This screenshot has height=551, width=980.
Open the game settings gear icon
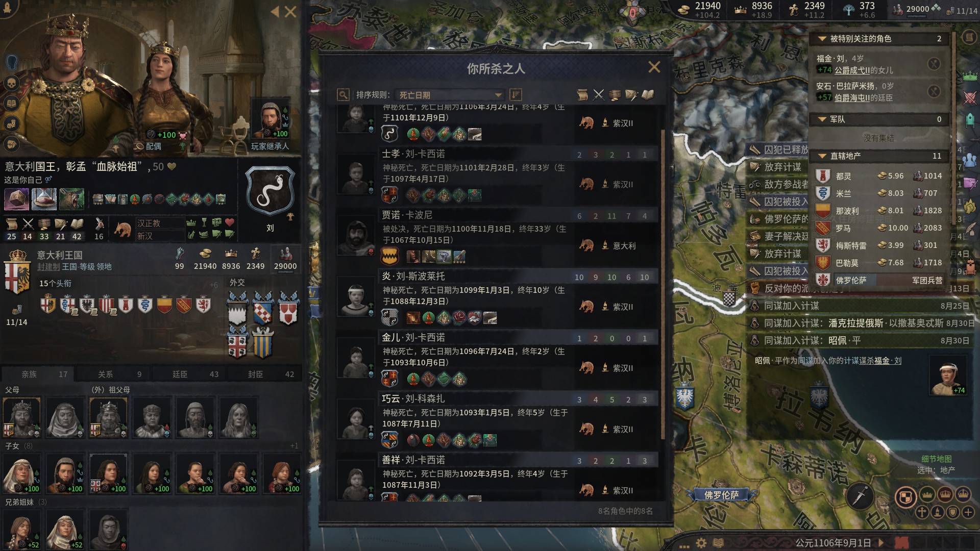pyautogui.click(x=701, y=543)
